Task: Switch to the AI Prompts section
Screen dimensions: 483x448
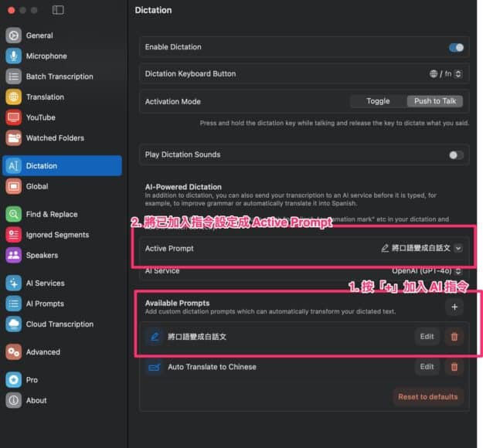Action: pyautogui.click(x=45, y=304)
